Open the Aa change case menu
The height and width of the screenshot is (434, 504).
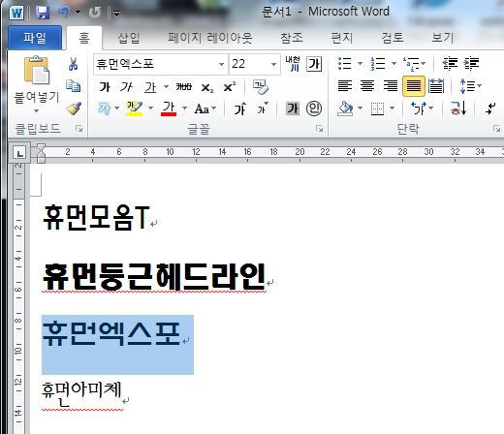tap(205, 108)
